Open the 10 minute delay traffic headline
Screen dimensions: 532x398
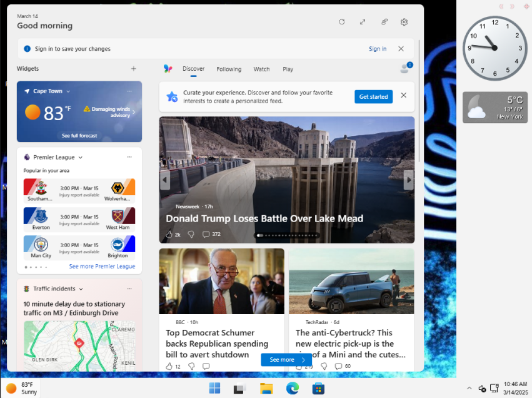74,309
